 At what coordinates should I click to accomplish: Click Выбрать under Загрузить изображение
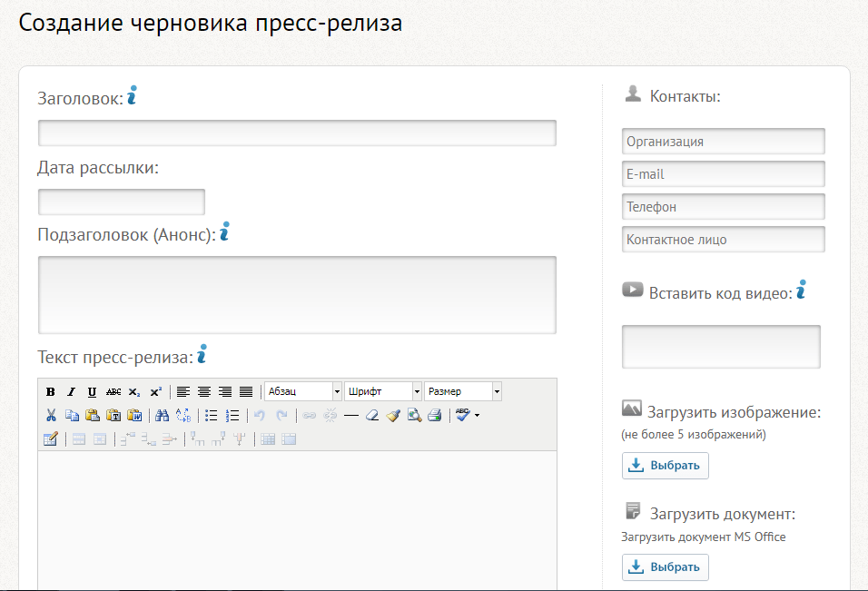click(x=665, y=466)
